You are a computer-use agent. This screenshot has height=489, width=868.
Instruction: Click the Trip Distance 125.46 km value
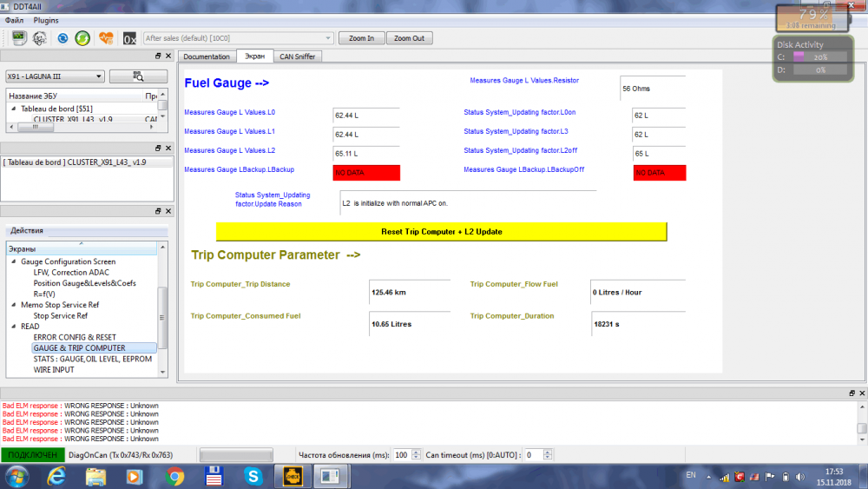click(x=409, y=292)
